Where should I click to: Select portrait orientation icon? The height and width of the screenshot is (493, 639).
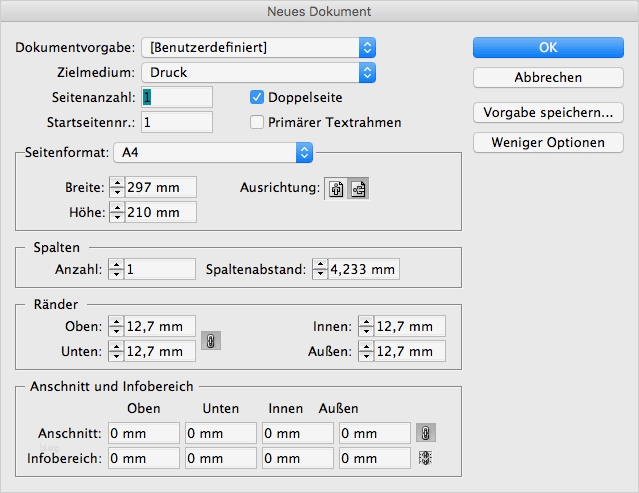tap(336, 189)
